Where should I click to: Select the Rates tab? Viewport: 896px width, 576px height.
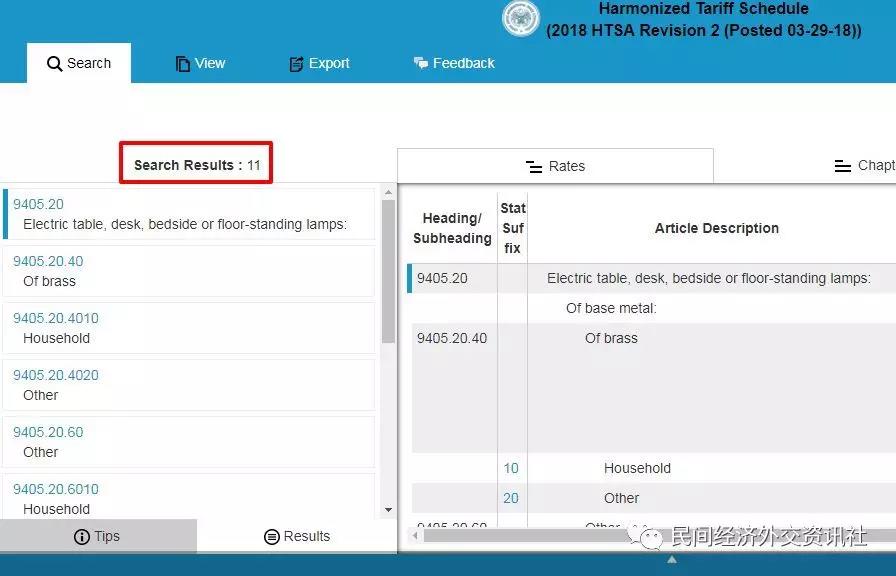point(555,166)
